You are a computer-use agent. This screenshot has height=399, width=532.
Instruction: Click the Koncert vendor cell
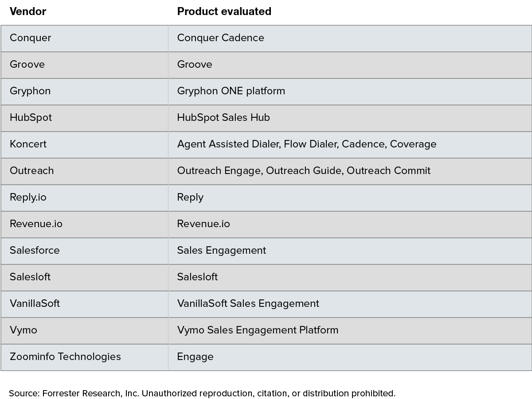click(84, 145)
